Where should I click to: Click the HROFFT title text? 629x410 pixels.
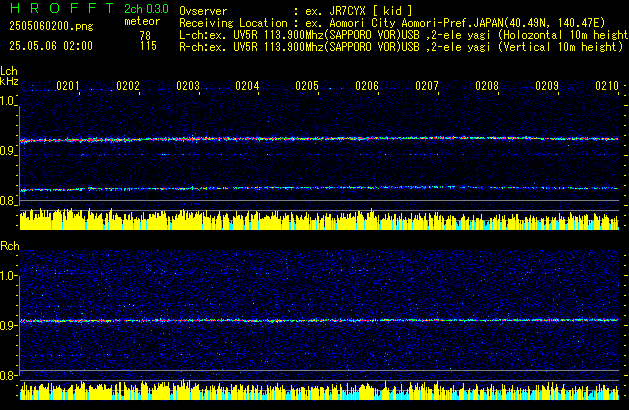[62, 8]
